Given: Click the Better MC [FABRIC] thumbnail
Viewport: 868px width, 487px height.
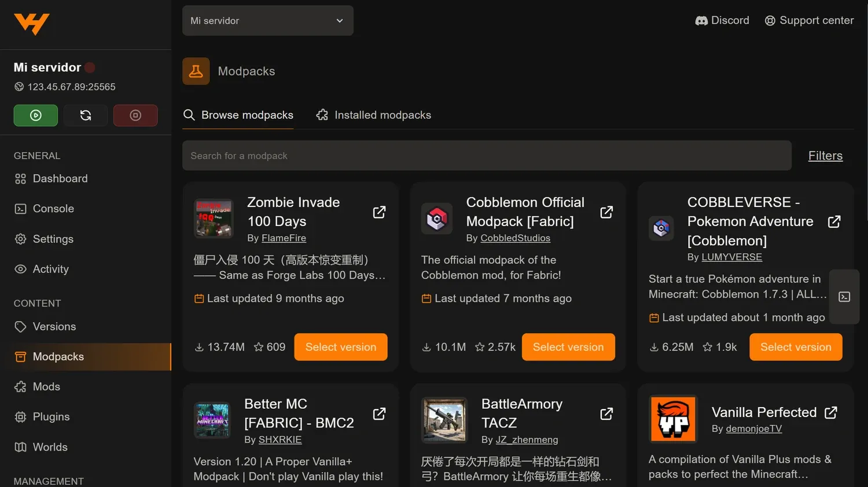Looking at the screenshot, I should click(212, 420).
